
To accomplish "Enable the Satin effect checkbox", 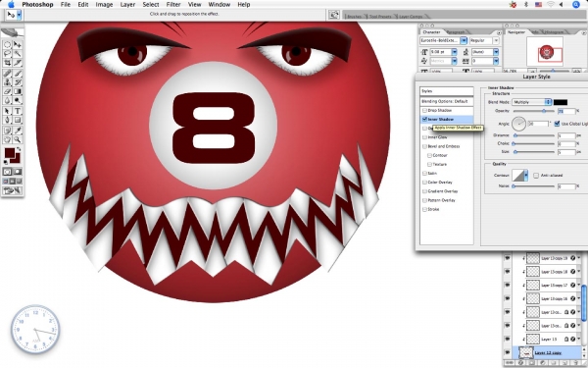I will pyautogui.click(x=424, y=174).
